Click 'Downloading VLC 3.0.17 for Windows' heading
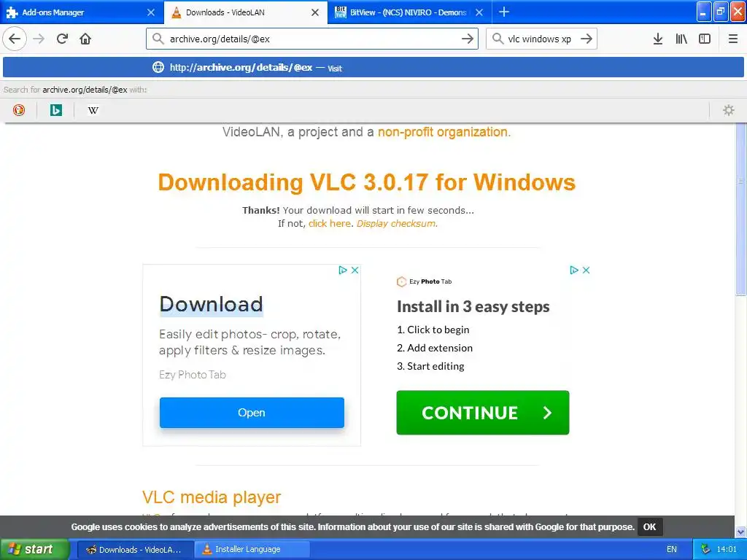The width and height of the screenshot is (747, 560). click(x=367, y=182)
